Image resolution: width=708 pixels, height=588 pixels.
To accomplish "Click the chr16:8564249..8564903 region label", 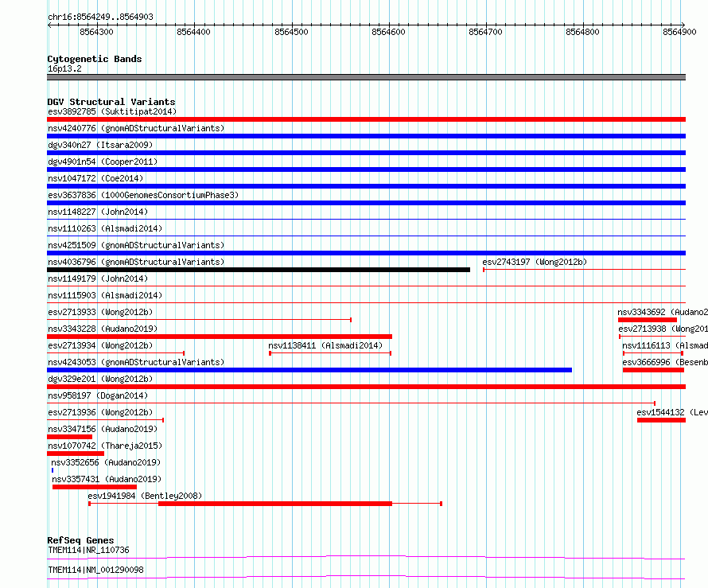I will click(x=100, y=17).
